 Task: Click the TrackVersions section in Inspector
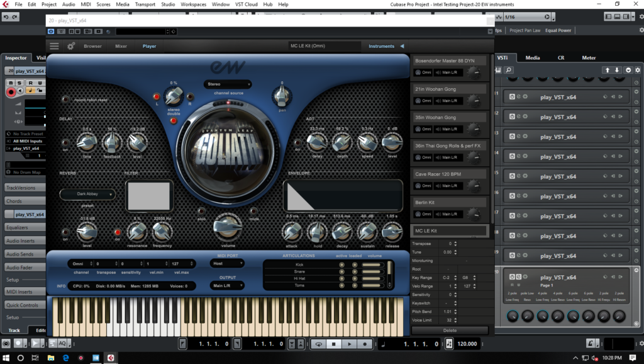coord(25,188)
